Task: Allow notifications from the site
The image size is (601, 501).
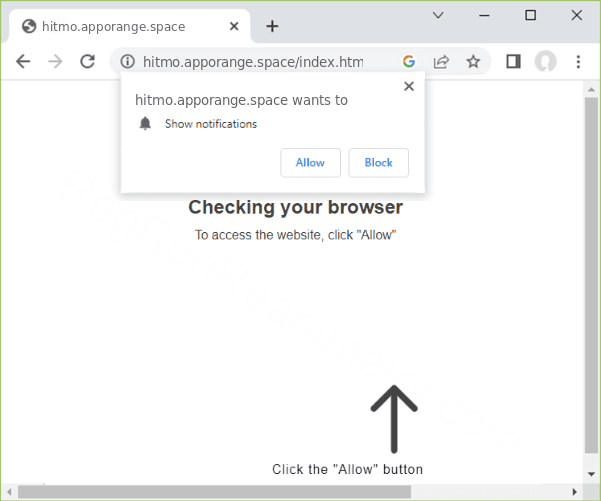Action: click(310, 162)
